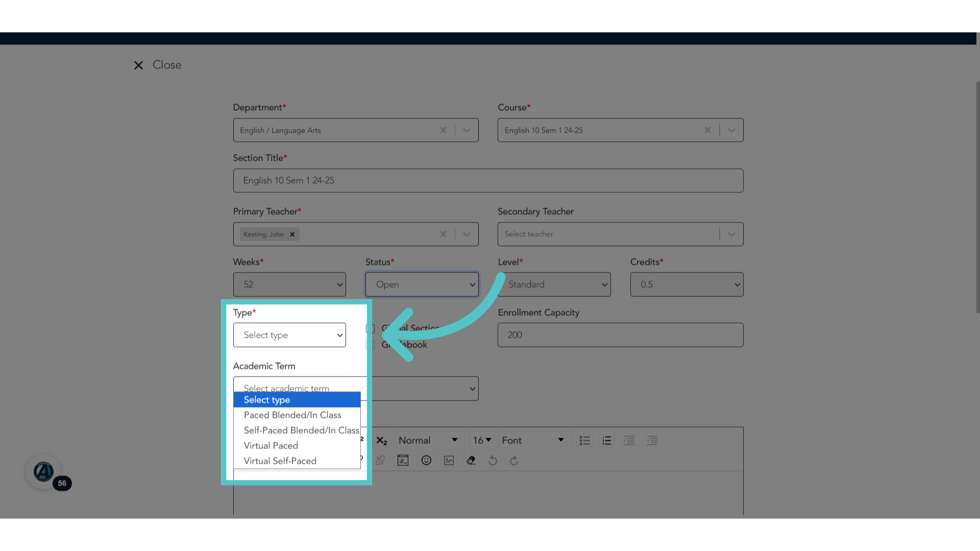Image resolution: width=980 pixels, height=551 pixels.
Task: Expand the Department dropdown
Action: pyautogui.click(x=467, y=130)
